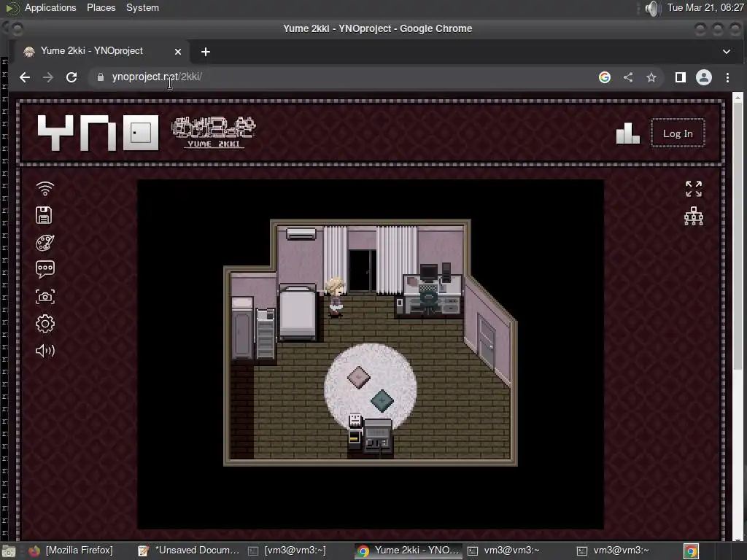The height and width of the screenshot is (560, 747).
Task: Click the Yume 2kki game logo
Action: pyautogui.click(x=214, y=133)
